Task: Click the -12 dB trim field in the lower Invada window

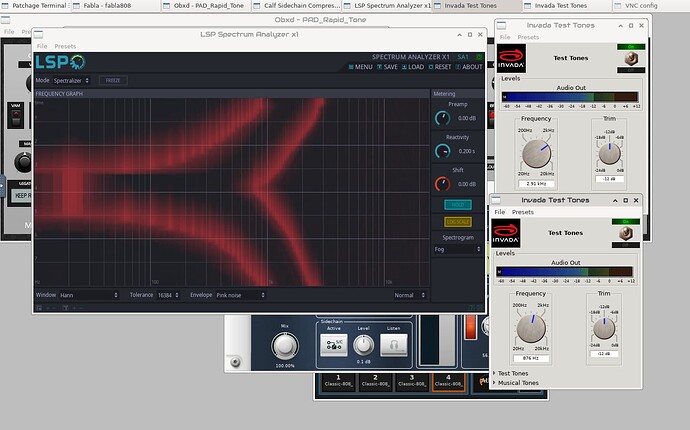Action: 604,353
